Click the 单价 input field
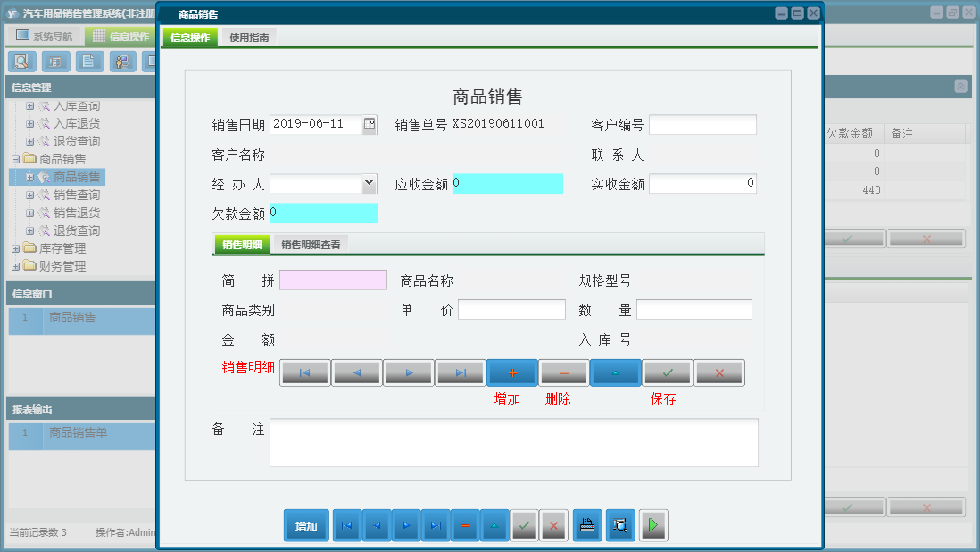Screen dimensions: 980x552 coord(511,309)
